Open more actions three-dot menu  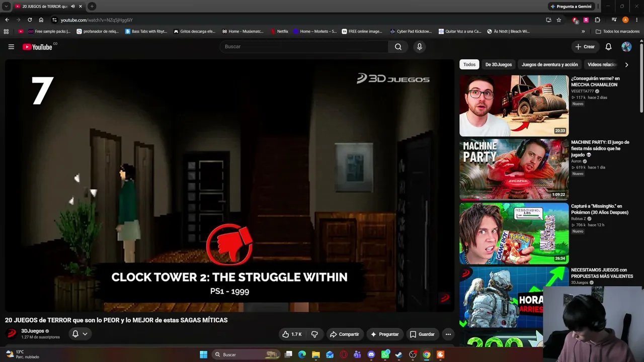[x=448, y=334]
